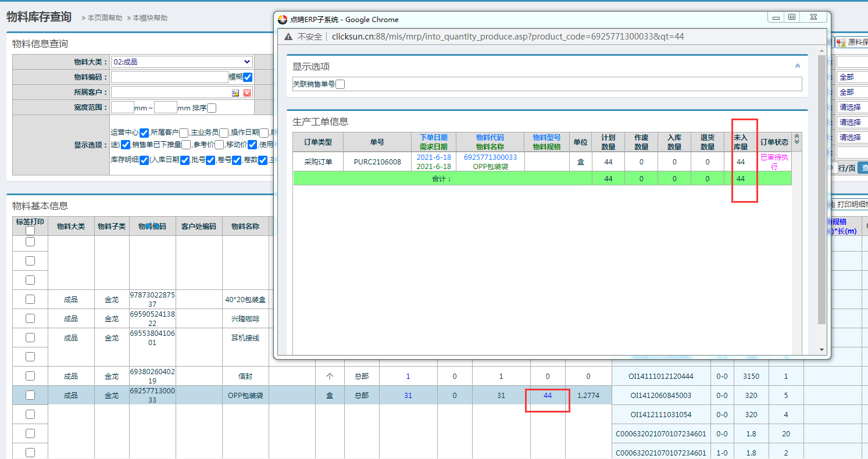Image resolution: width=868 pixels, height=459 pixels.
Task: Check the 排序 checkbox beside width range
Action: point(212,107)
